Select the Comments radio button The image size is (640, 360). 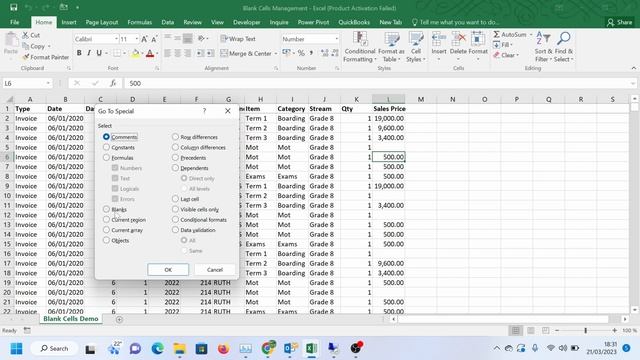click(x=106, y=137)
